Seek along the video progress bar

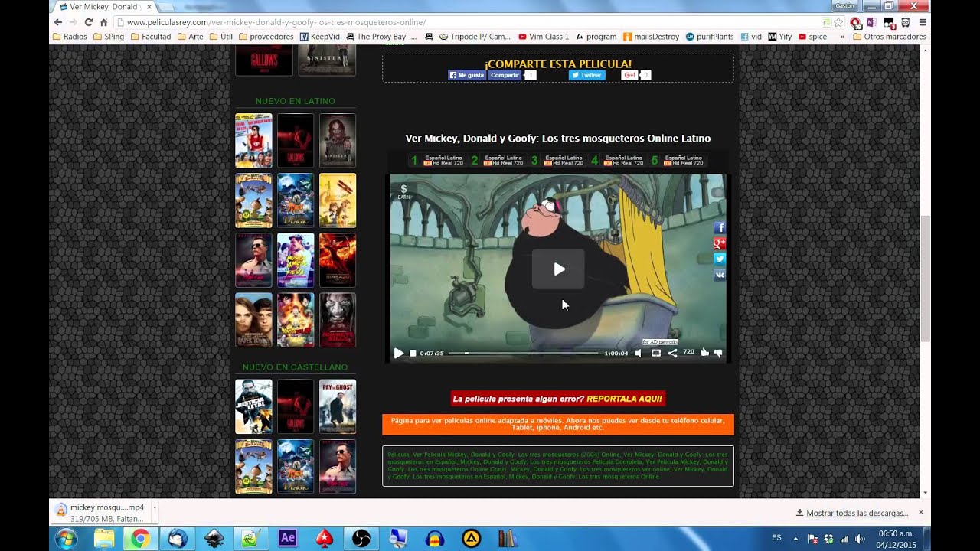point(523,353)
